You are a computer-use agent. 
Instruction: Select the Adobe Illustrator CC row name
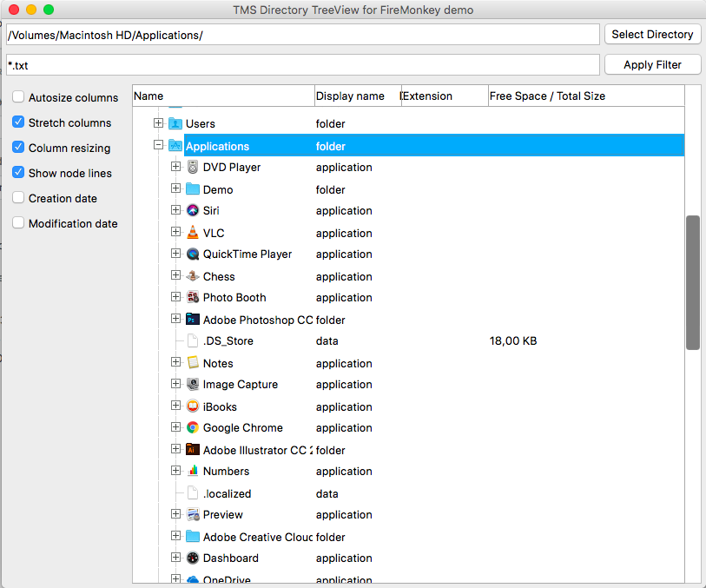[258, 450]
